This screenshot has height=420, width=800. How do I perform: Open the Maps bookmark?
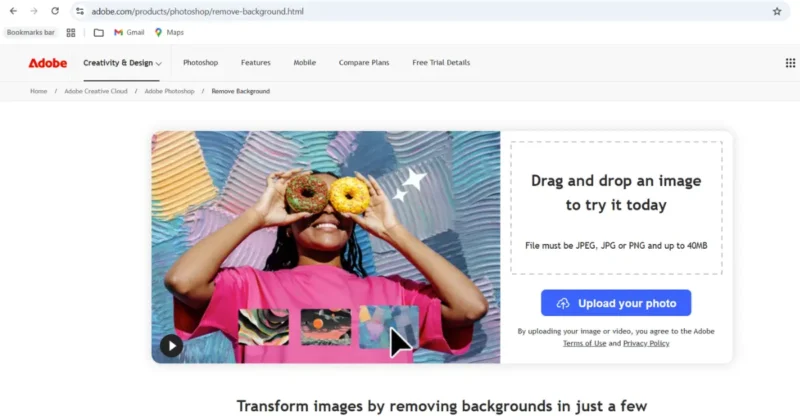tap(169, 32)
